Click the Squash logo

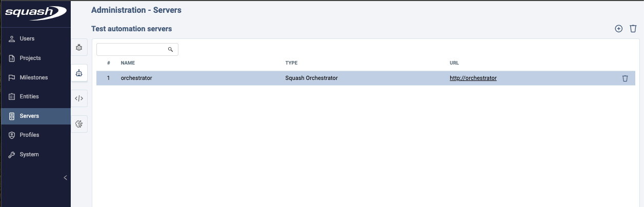coord(35,12)
